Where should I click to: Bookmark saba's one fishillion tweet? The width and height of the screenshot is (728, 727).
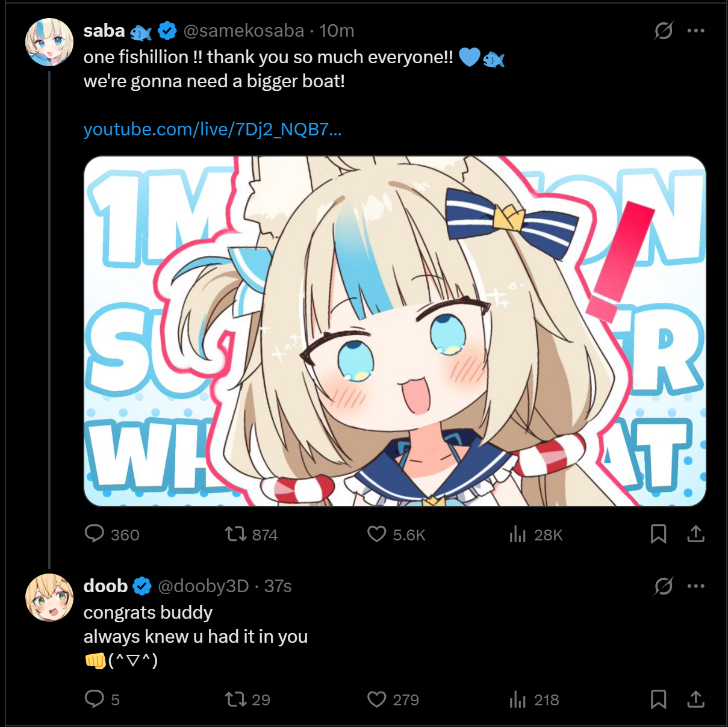658,534
